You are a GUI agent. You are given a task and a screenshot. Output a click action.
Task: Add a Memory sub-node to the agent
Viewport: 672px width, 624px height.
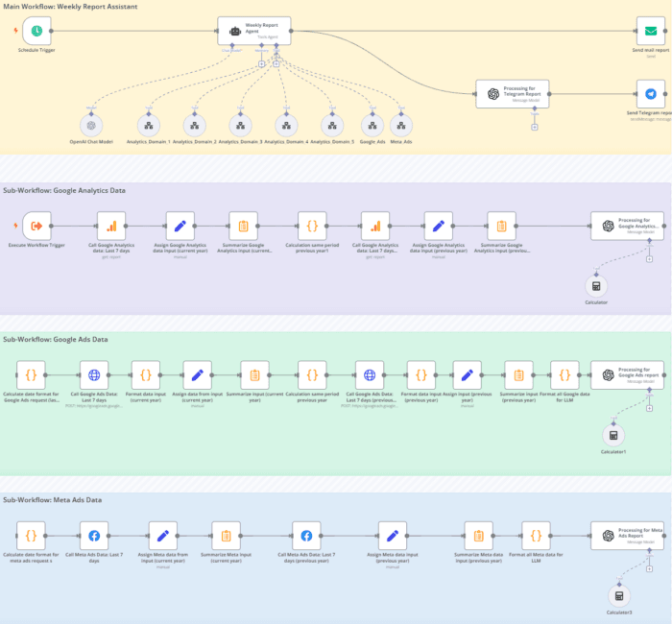261,64
